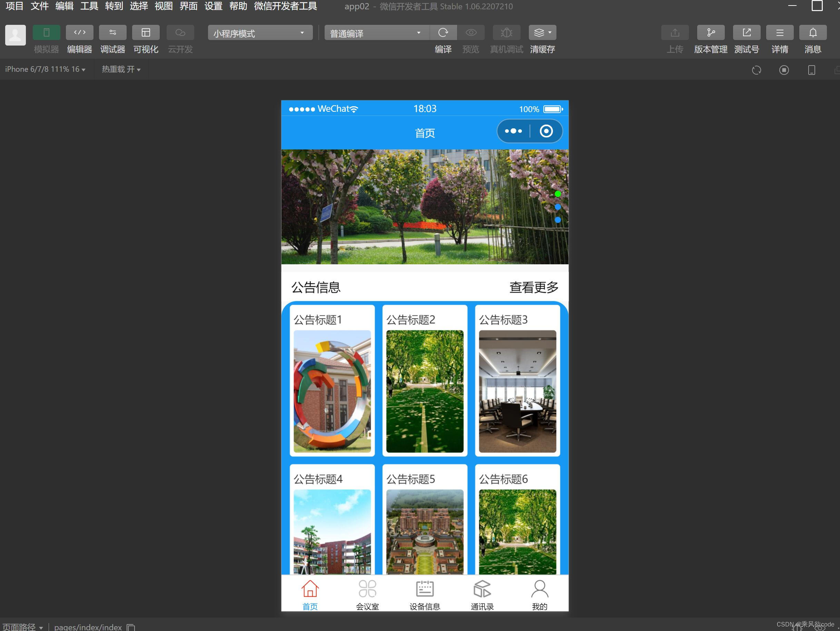Screen dimensions: 840x631
Task: Toggle 热重载 hot reload off
Action: pyautogui.click(x=121, y=69)
